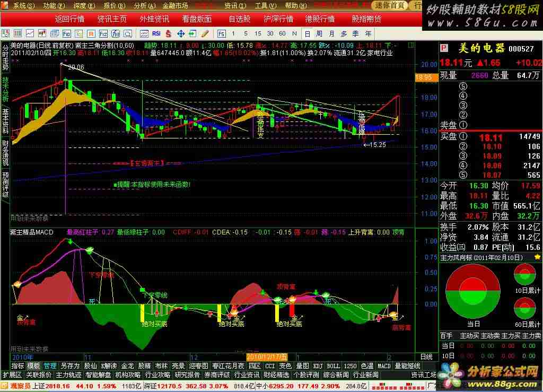This screenshot has height=392, width=543.
Task: Open the F10 company info icon
Action: pyautogui.click(x=66, y=33)
